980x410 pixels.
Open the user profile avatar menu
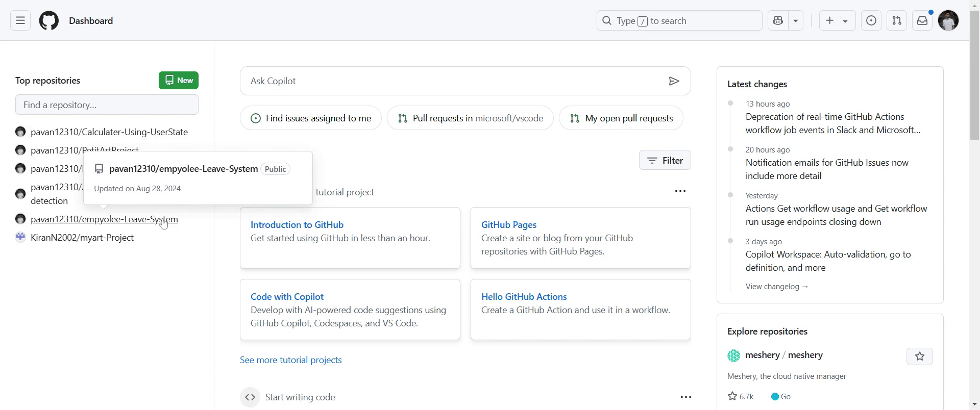point(948,21)
